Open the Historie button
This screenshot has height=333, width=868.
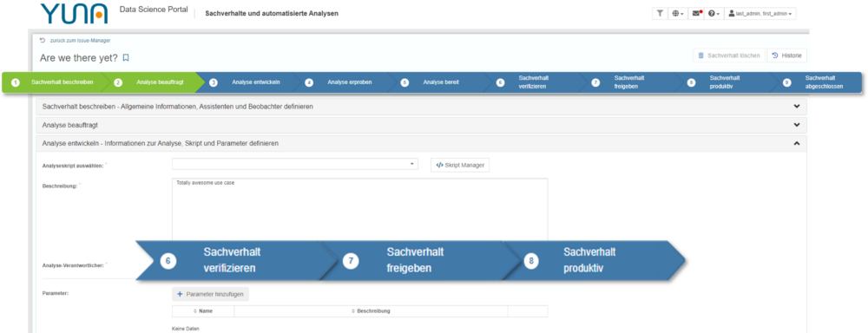click(786, 55)
